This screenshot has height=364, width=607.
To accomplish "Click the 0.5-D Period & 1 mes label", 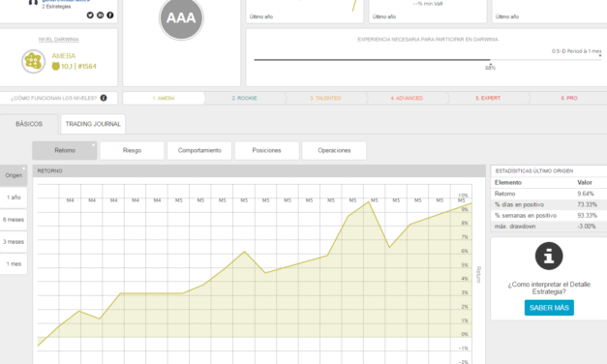I will coord(576,51).
